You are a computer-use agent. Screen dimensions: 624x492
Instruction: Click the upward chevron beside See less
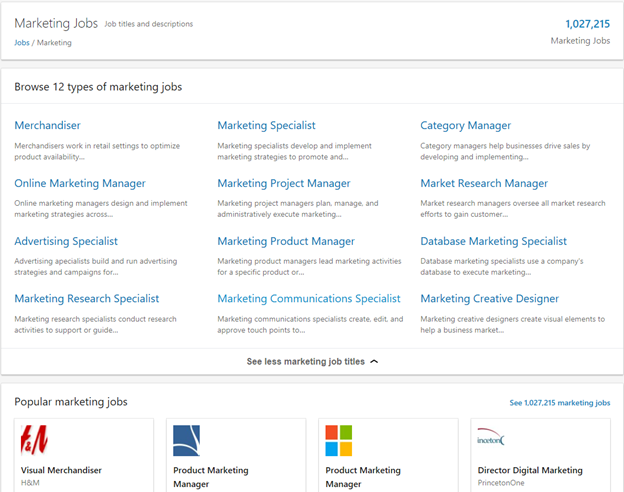(x=374, y=361)
